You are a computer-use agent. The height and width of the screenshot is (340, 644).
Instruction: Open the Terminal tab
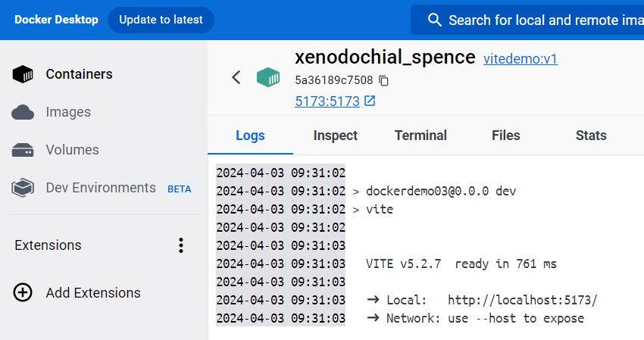coord(420,136)
